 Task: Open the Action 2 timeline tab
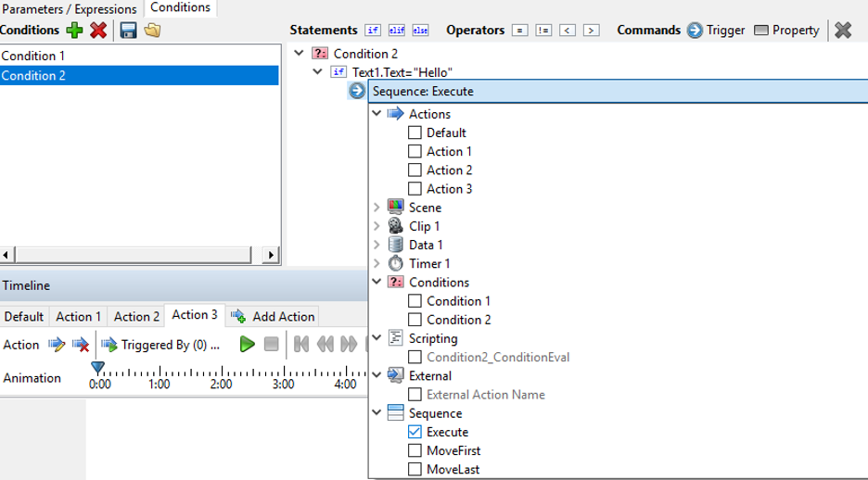pos(136,316)
